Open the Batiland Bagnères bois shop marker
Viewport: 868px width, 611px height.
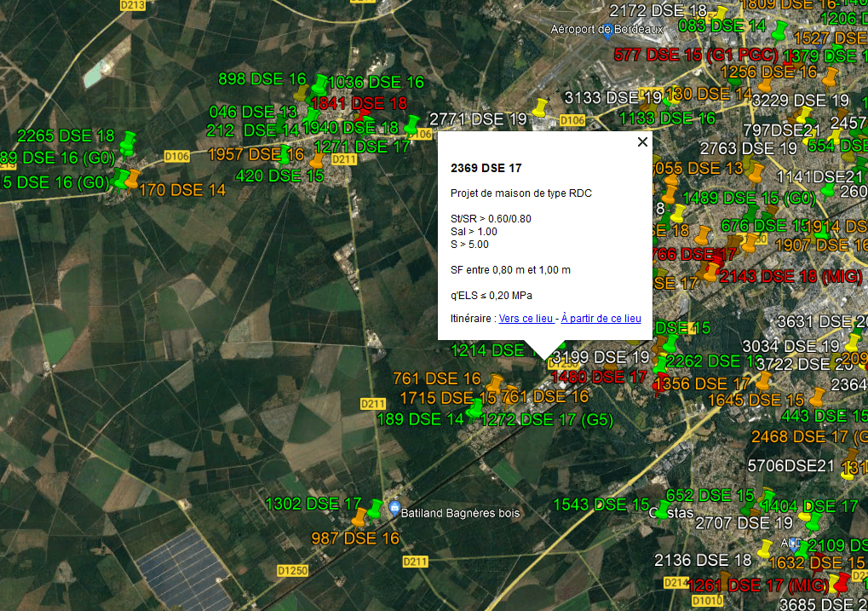(394, 509)
